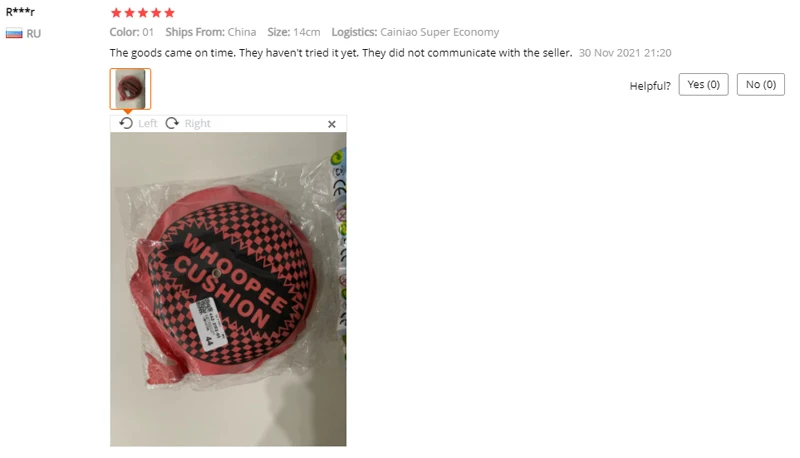800x458 pixels.
Task: Click the 'Logistics: Cainiao Super Economy' detail
Action: tap(415, 32)
